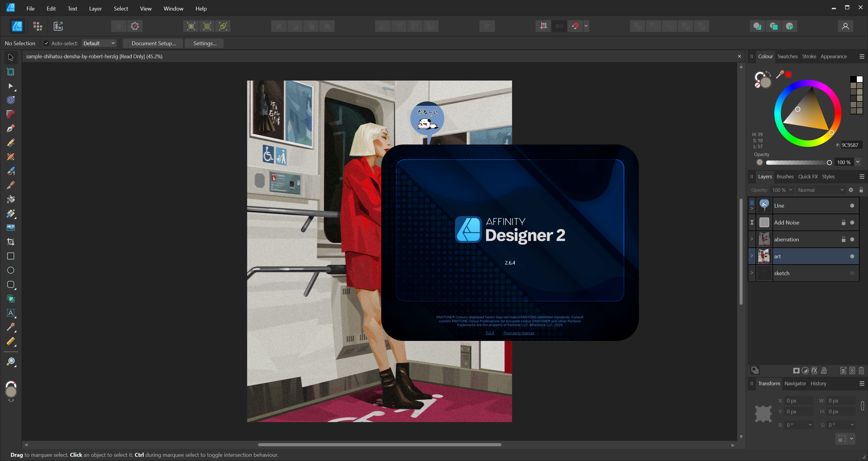Select the Crop tool
Screen dimensions: 868x461
click(11, 242)
